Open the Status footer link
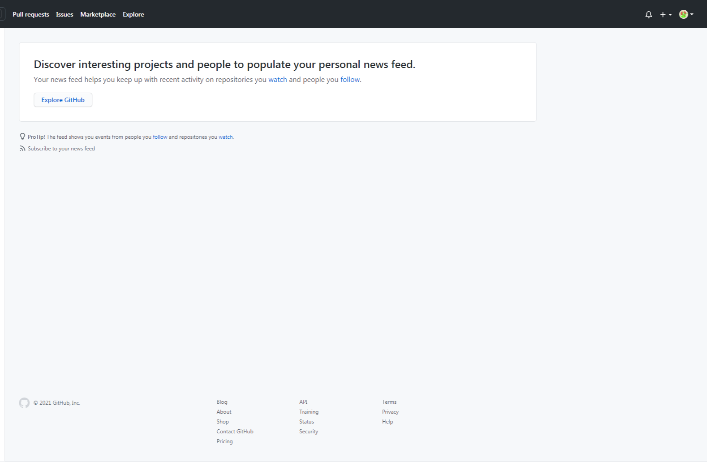This screenshot has height=462, width=707. pos(307,422)
